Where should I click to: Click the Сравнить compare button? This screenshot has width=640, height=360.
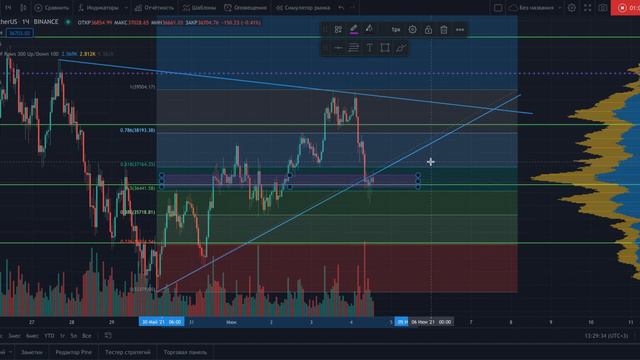52,8
